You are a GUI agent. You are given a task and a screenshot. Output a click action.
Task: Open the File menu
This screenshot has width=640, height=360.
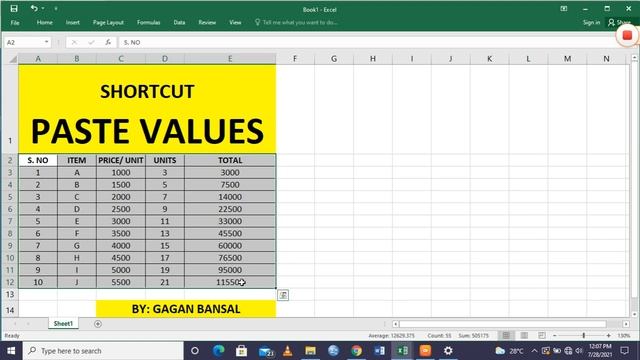(x=15, y=22)
